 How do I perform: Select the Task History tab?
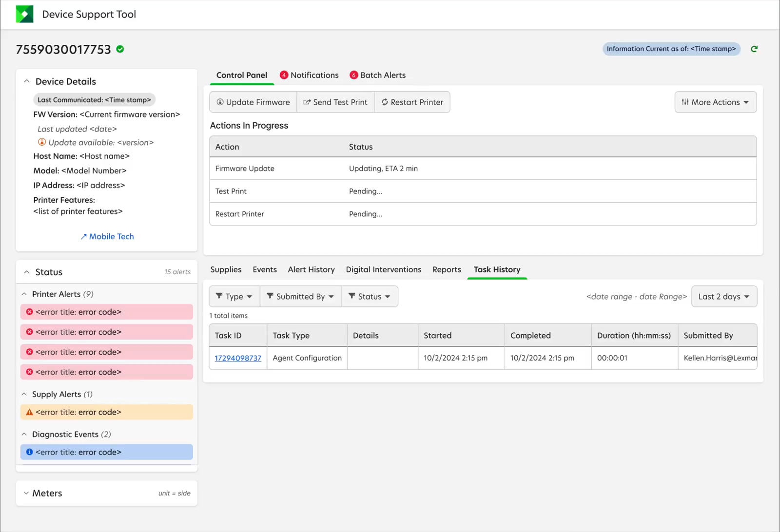pos(497,269)
